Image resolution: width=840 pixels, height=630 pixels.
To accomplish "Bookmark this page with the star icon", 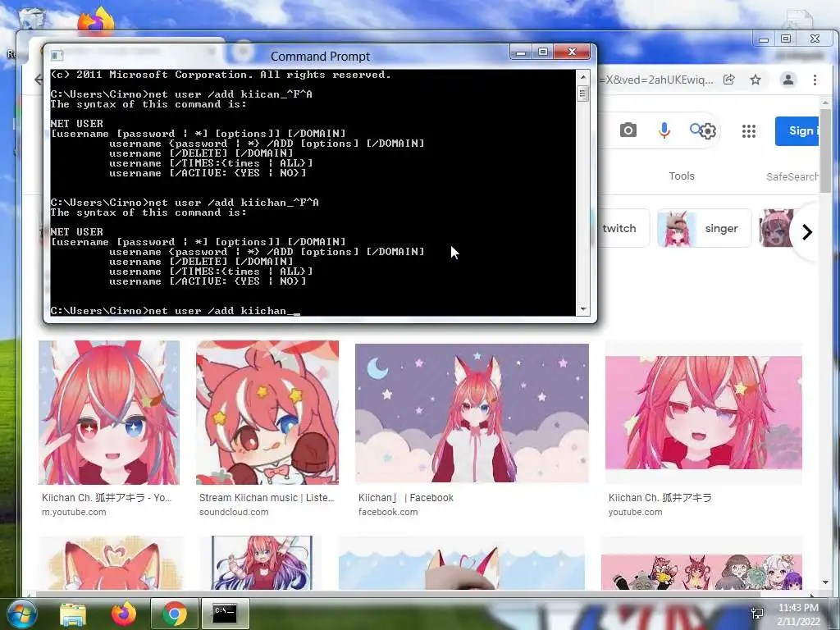I will coord(756,80).
